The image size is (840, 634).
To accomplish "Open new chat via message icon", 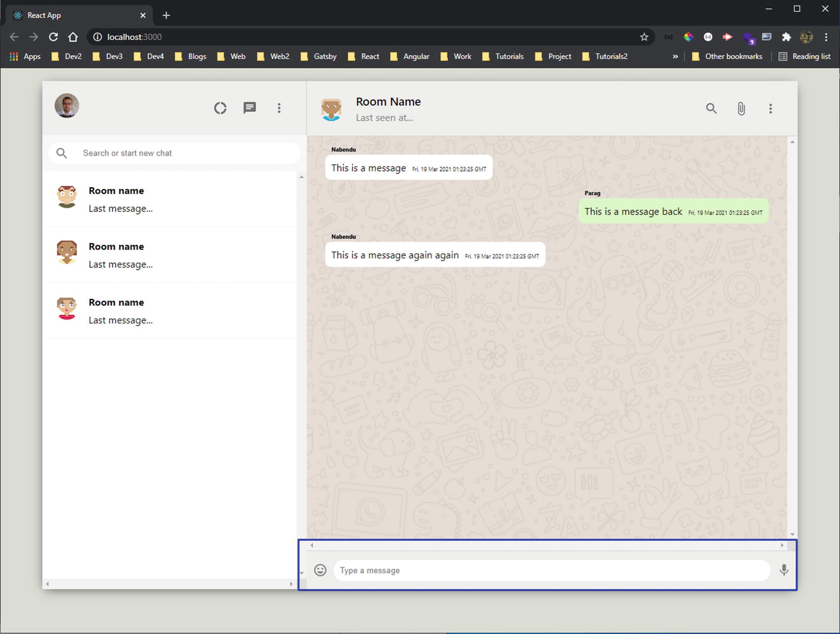I will 250,108.
